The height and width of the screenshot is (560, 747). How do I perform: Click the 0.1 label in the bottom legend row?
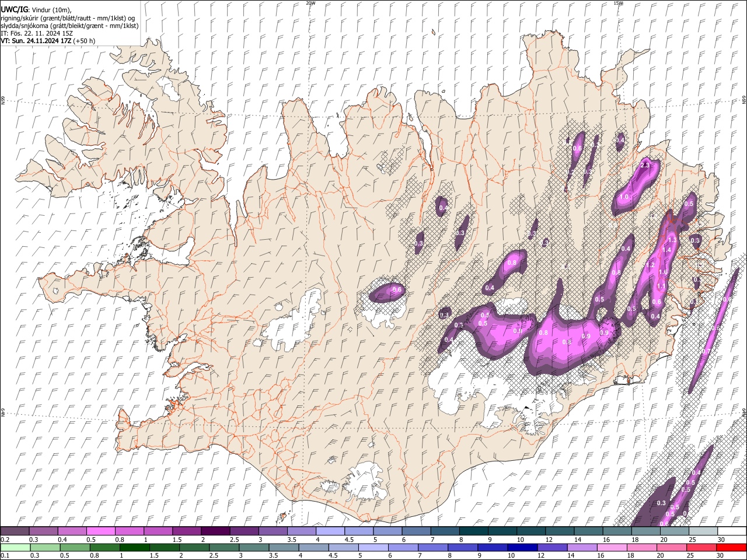coord(5,556)
